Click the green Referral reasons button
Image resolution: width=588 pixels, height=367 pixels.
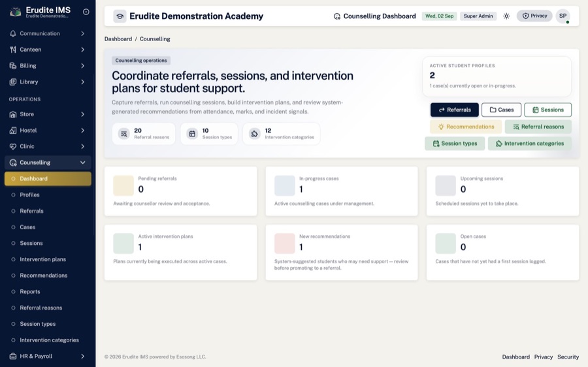click(x=538, y=127)
